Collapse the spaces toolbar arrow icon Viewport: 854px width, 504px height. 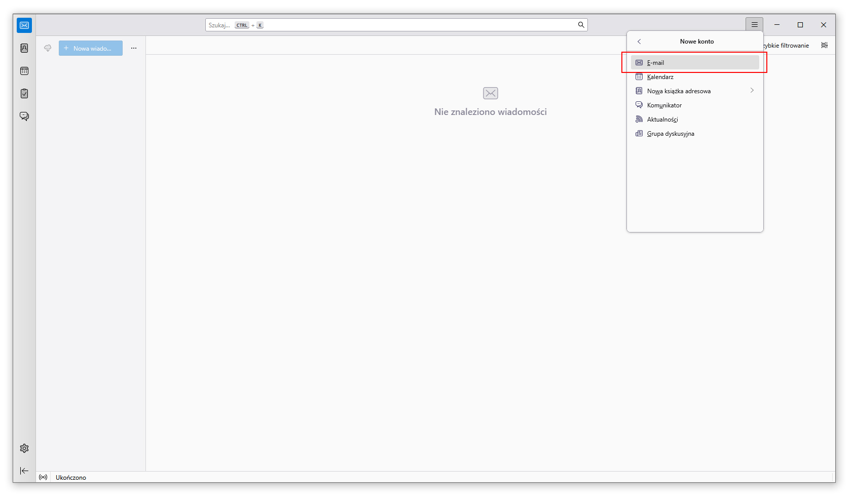(24, 471)
